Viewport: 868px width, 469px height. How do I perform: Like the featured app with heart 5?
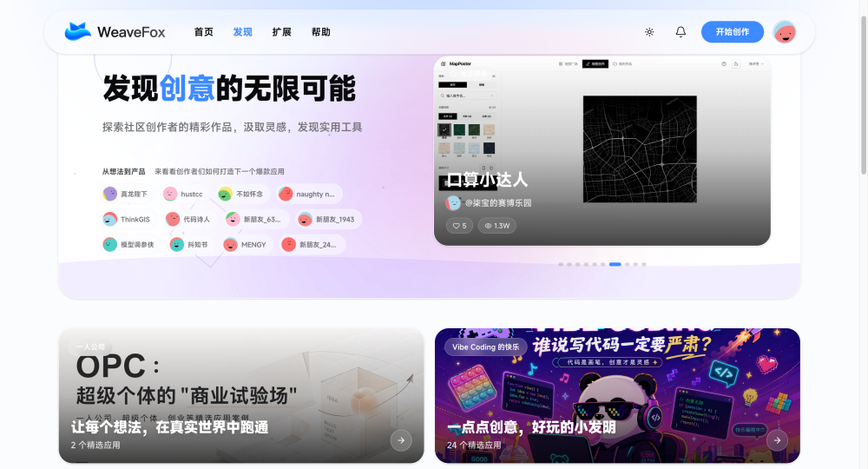459,225
